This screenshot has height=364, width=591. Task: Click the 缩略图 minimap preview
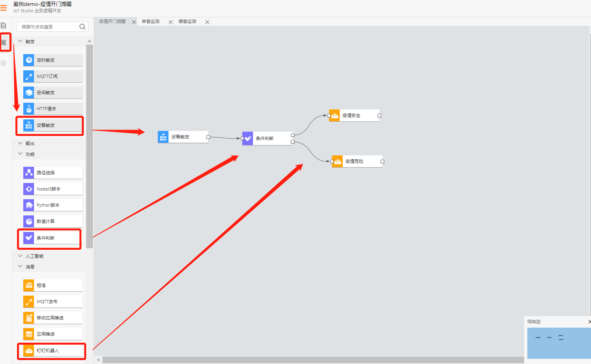click(x=559, y=343)
